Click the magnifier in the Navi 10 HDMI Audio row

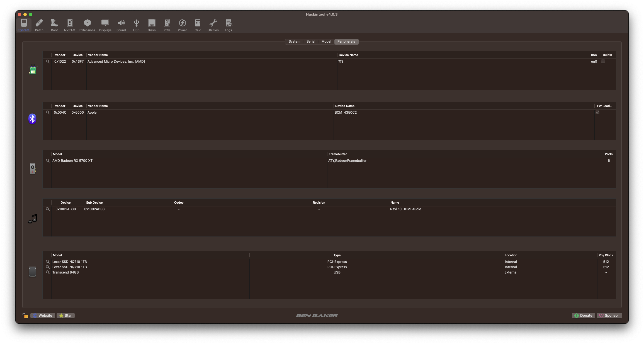(48, 209)
